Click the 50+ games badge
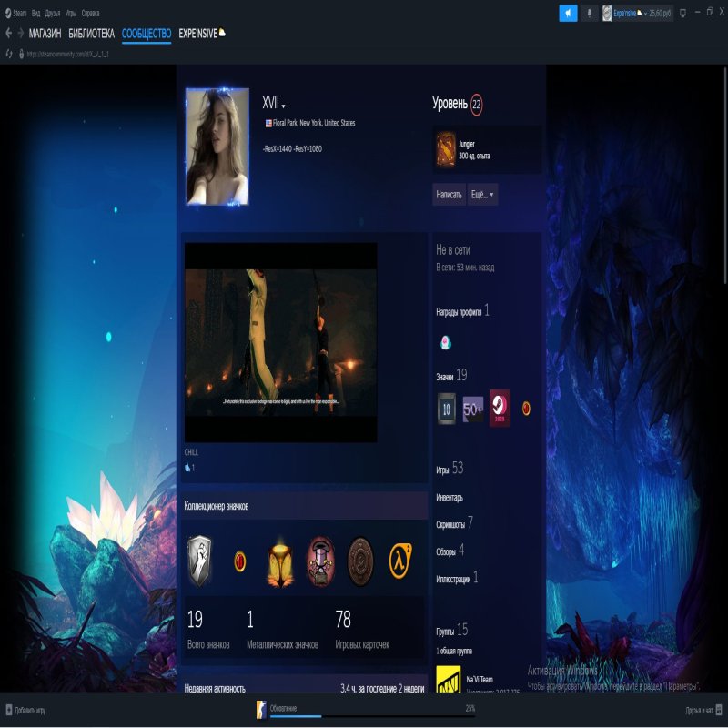Image resolution: width=728 pixels, height=728 pixels. (473, 409)
